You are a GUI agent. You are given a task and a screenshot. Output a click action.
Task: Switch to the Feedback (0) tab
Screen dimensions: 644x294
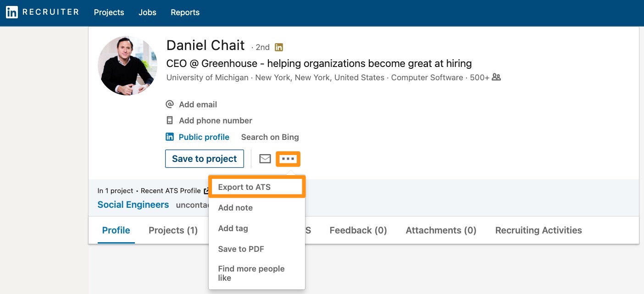coord(358,230)
